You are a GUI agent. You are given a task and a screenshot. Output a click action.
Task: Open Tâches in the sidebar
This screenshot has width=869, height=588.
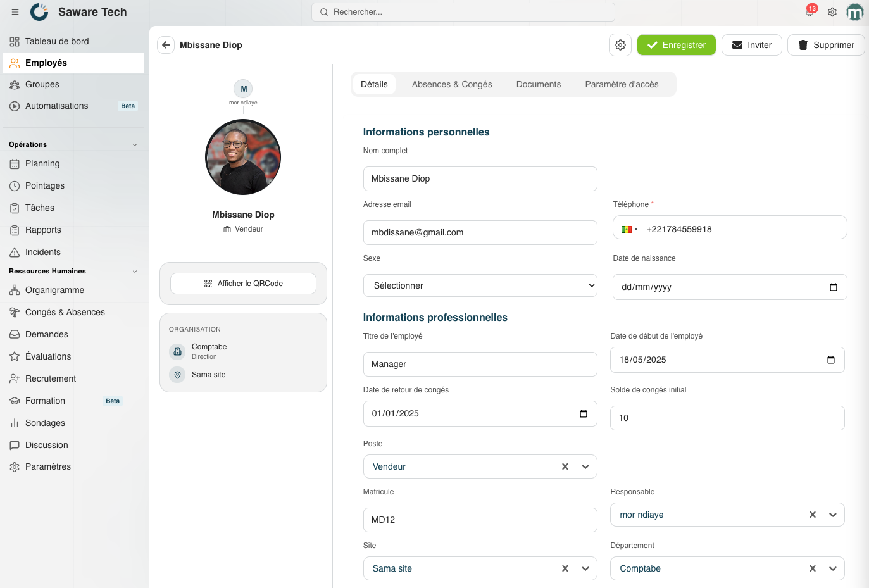coord(73,208)
